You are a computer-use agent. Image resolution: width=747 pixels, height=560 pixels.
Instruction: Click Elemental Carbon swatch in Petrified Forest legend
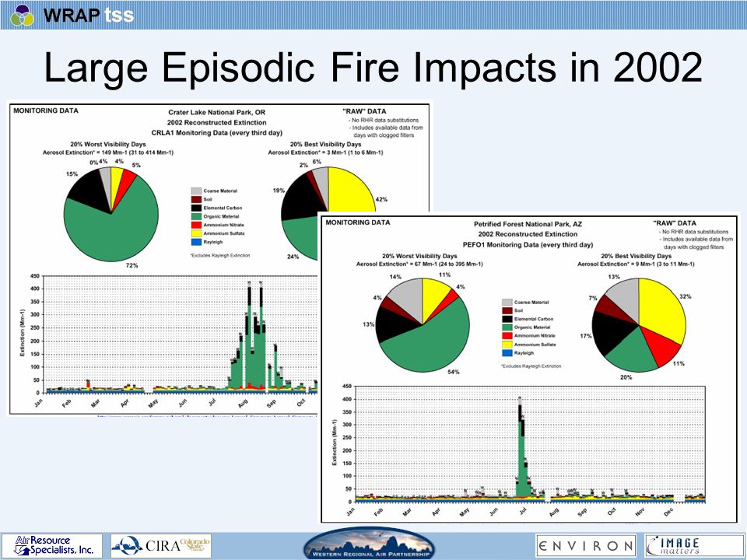pyautogui.click(x=507, y=320)
